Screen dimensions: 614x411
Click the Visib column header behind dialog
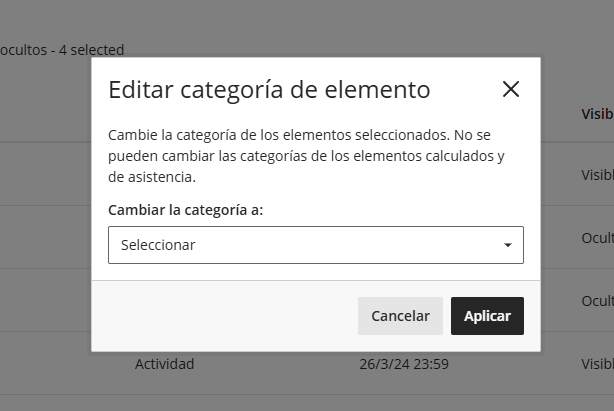tap(598, 114)
